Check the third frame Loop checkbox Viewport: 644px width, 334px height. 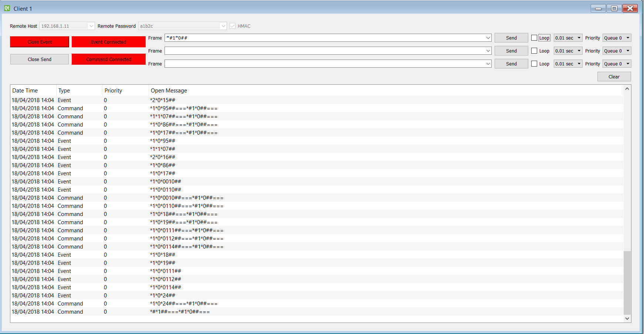[x=534, y=64]
